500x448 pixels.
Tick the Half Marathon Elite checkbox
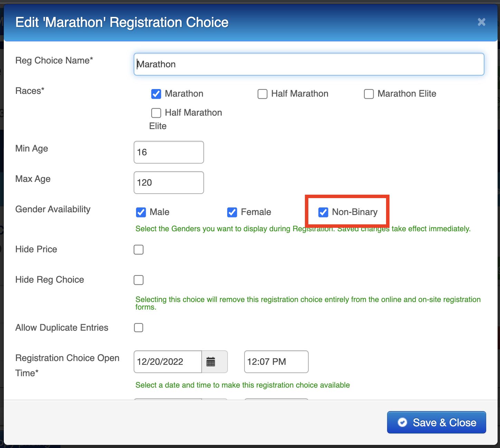tap(156, 113)
